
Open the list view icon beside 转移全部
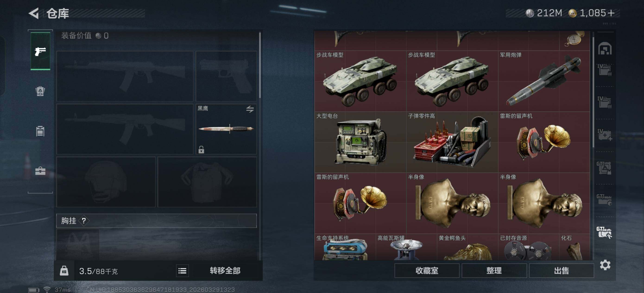point(182,271)
